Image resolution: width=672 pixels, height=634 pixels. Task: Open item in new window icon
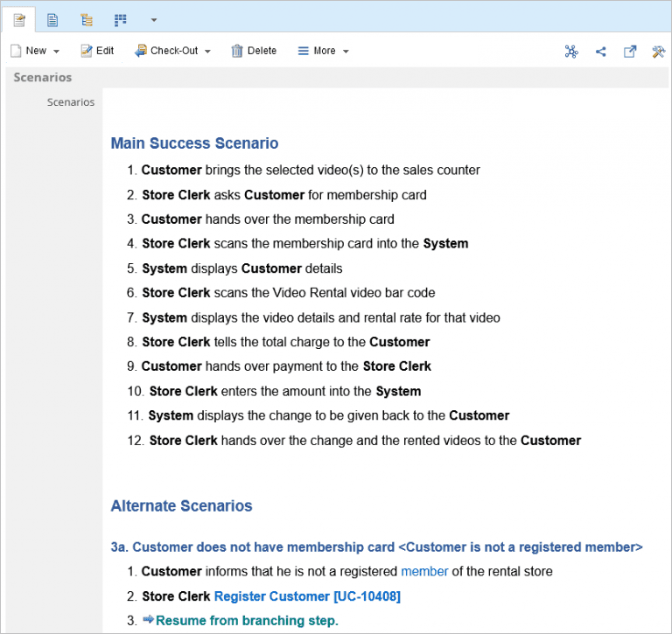630,52
